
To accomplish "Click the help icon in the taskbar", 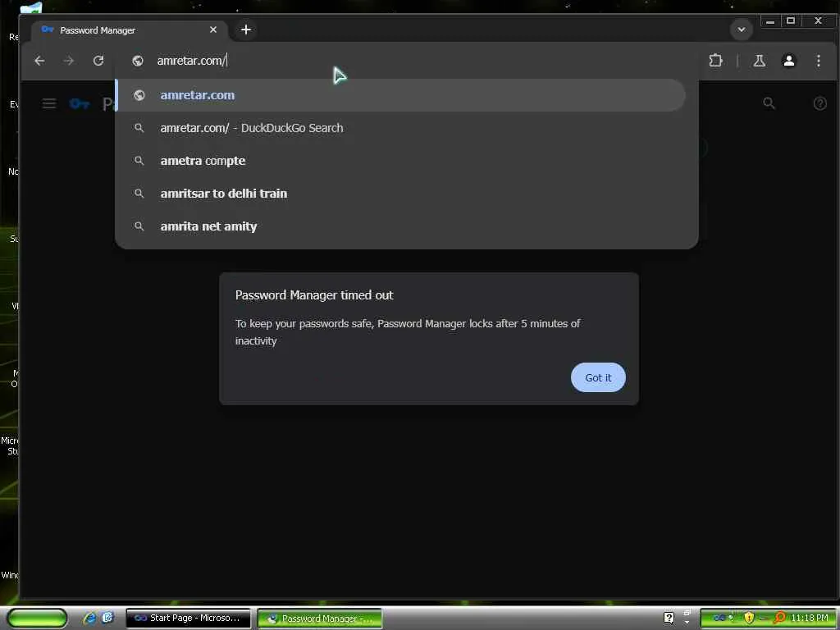I will pos(669,618).
